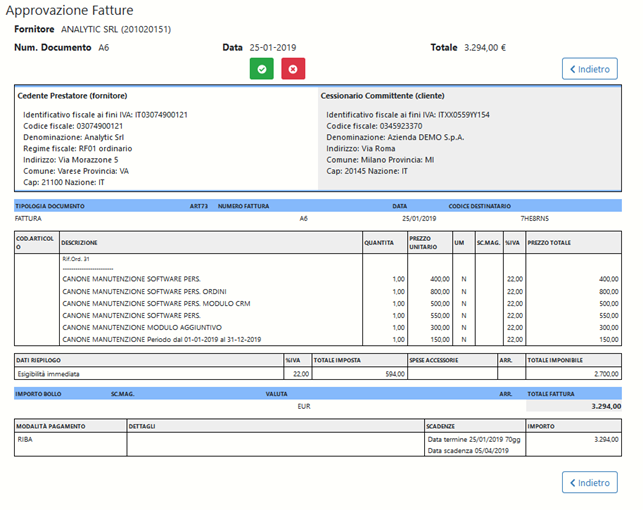Image resolution: width=643 pixels, height=510 pixels.
Task: Click the QUANTITA column header
Action: point(379,242)
